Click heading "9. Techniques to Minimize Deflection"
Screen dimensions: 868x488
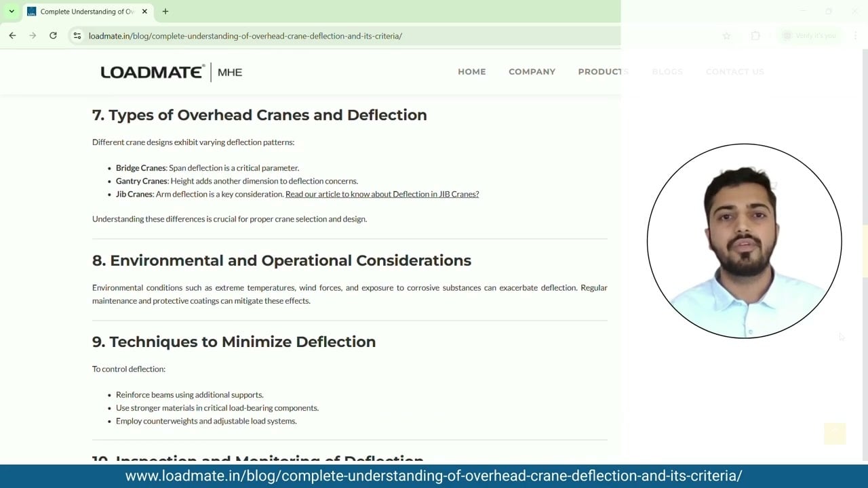[234, 342]
